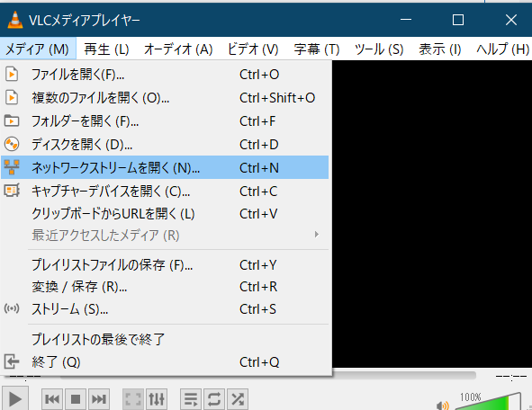Image resolution: width=532 pixels, height=410 pixels.
Task: Click the broadcast icon beside ストリーム (S)
Action: point(12,308)
